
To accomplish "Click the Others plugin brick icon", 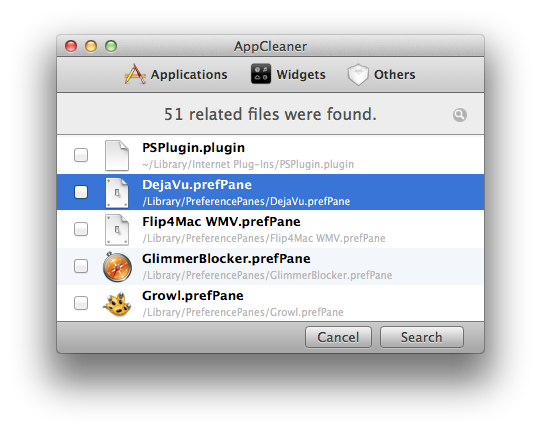I will 358,75.
